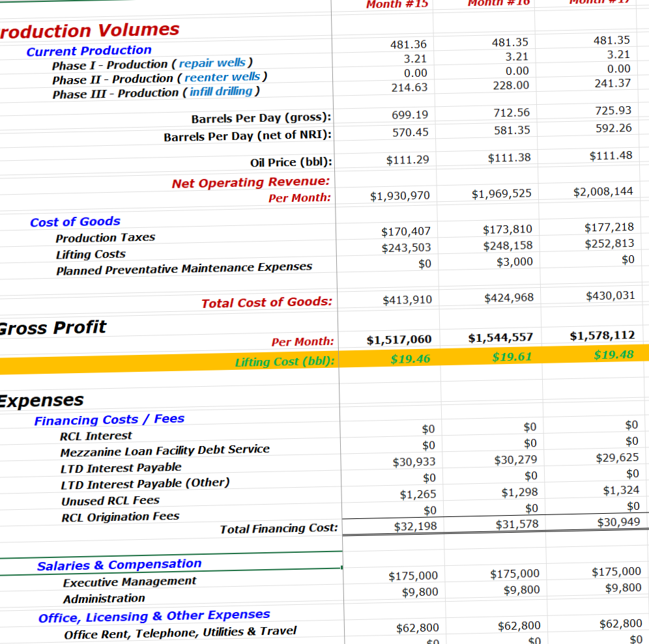Select the Barrels Per Day (gross) label
Screen dimensions: 649x644
tap(261, 119)
